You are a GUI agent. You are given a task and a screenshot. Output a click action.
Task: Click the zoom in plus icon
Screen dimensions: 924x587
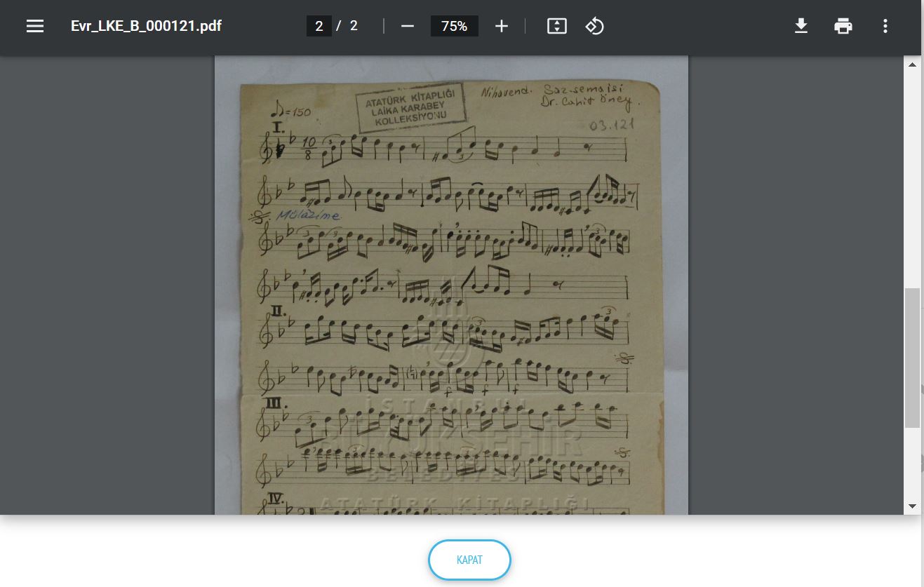pyautogui.click(x=501, y=27)
